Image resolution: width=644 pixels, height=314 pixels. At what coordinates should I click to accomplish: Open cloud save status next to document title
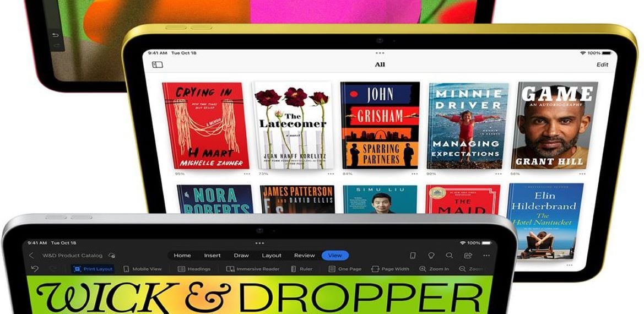[111, 255]
